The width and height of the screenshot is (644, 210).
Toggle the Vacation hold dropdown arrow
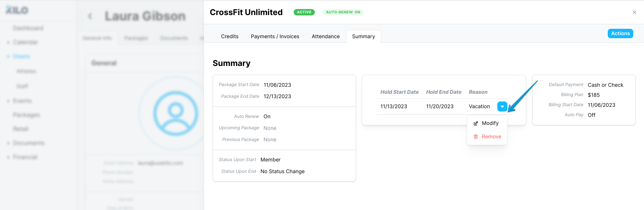[502, 107]
